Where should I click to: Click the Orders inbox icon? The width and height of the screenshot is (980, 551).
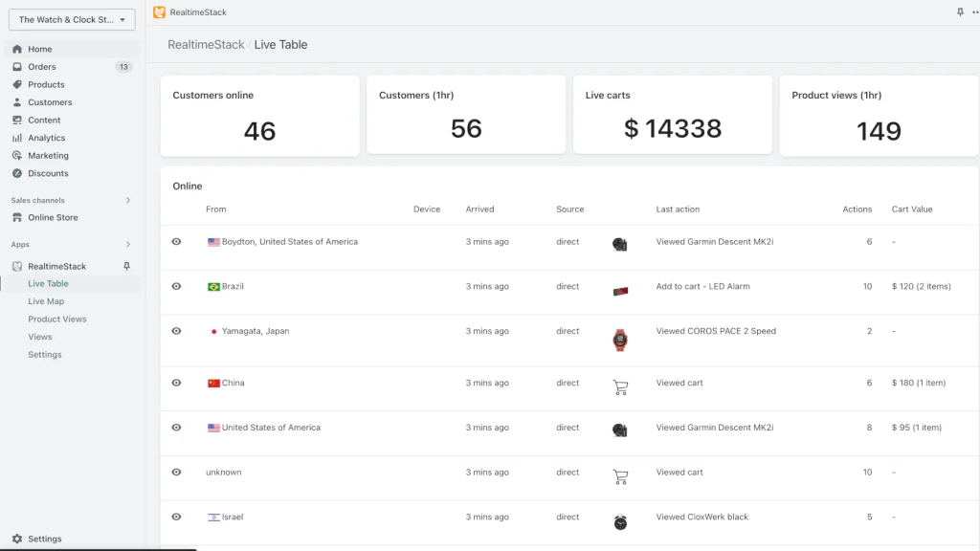17,67
